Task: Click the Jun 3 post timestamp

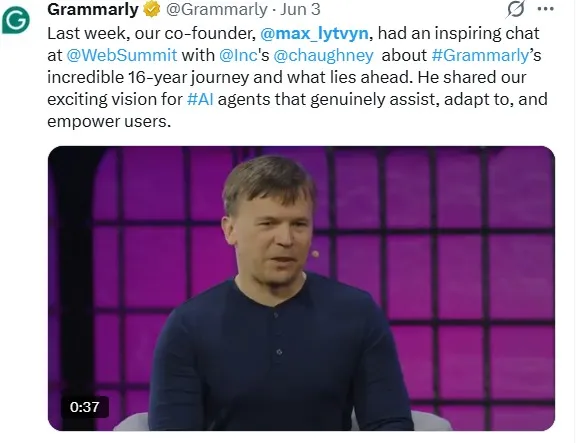Action: point(300,10)
